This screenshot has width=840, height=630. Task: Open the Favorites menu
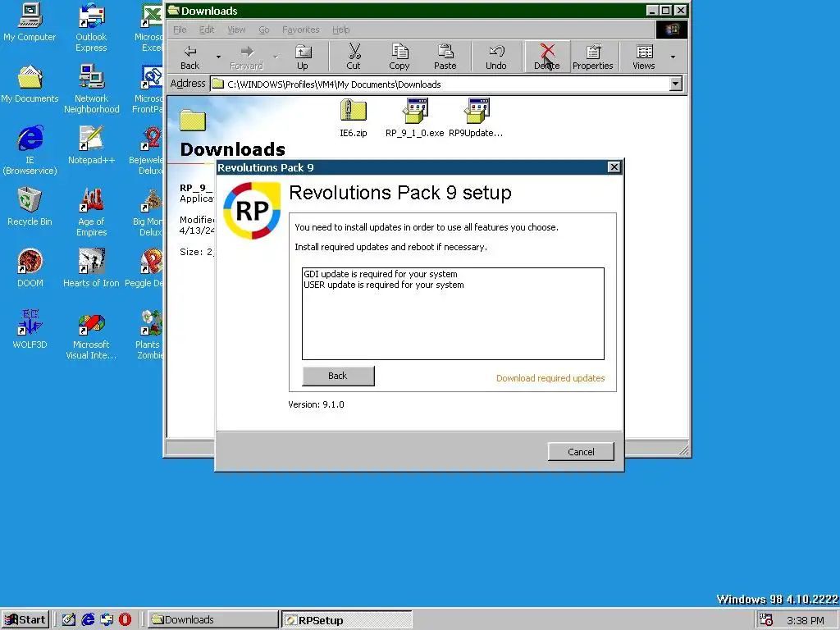(x=300, y=30)
